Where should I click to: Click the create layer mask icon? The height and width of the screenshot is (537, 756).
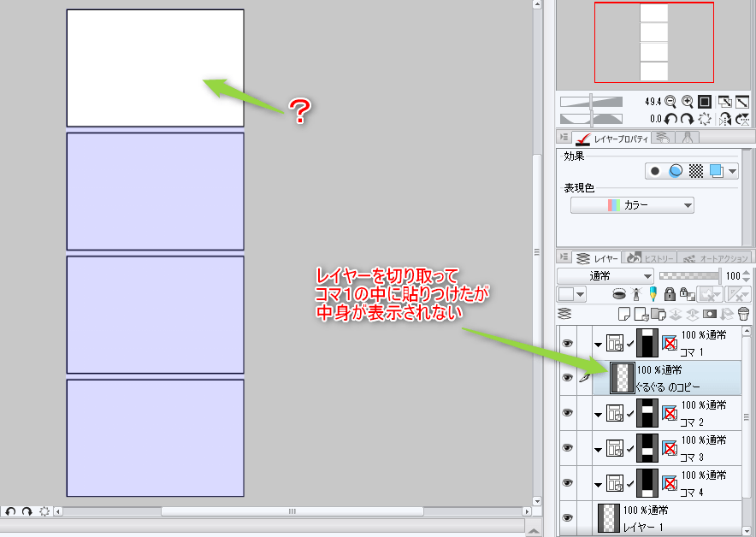[x=709, y=315]
